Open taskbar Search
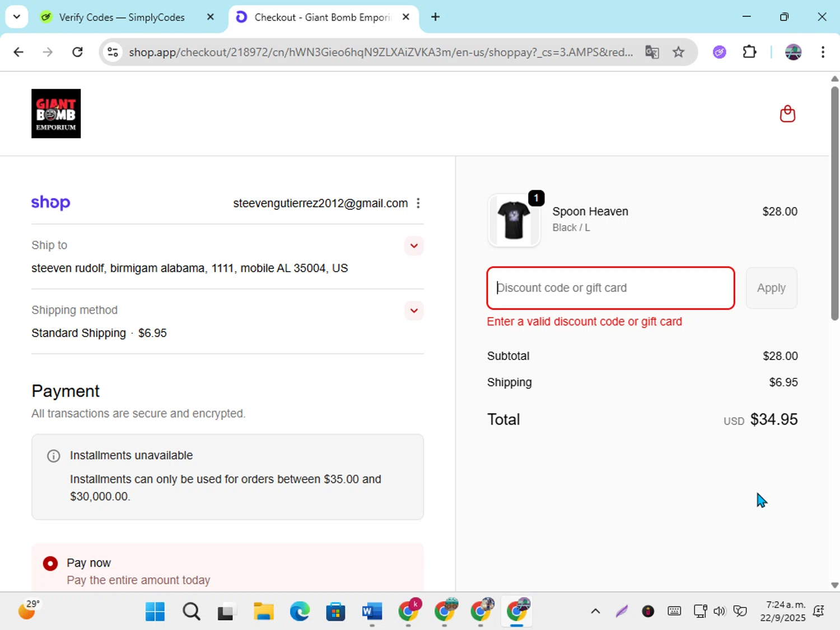The image size is (840, 630). tap(191, 612)
